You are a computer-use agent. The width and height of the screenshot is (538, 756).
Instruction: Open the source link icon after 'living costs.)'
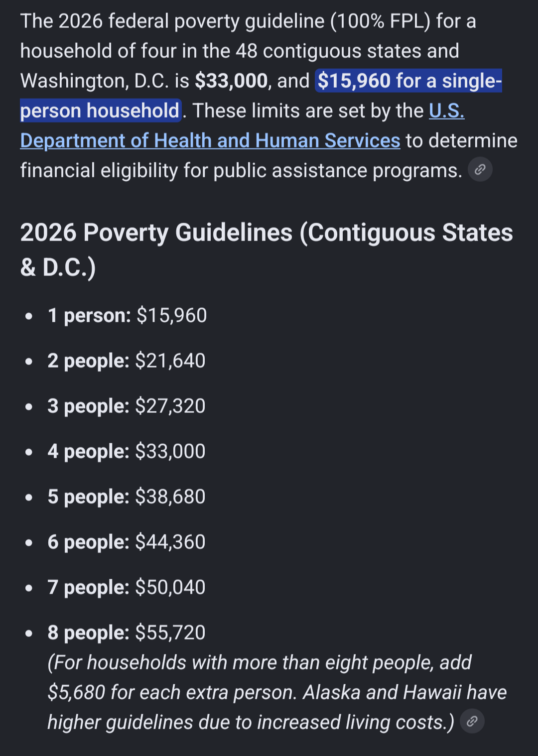[x=472, y=721]
